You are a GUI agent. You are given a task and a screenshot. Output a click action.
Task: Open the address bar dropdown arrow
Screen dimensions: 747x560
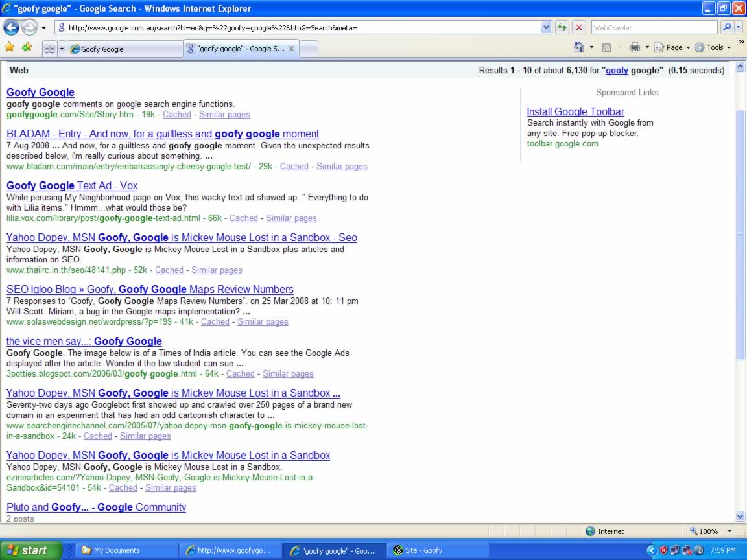tap(546, 27)
